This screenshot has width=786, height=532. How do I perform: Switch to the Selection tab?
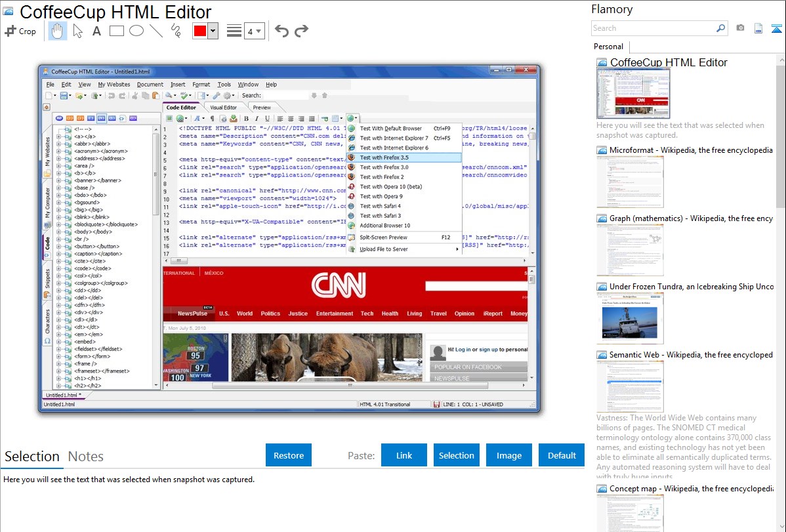click(x=32, y=457)
